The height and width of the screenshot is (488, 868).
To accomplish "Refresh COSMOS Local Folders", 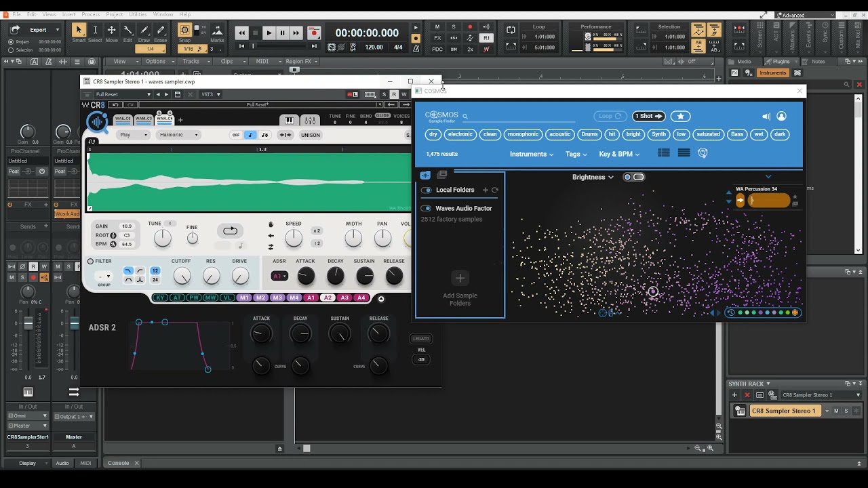I will [494, 190].
